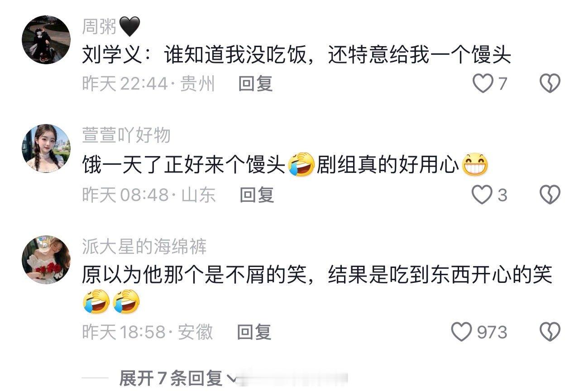Like 周粥's comment with heart icon

coord(483,84)
